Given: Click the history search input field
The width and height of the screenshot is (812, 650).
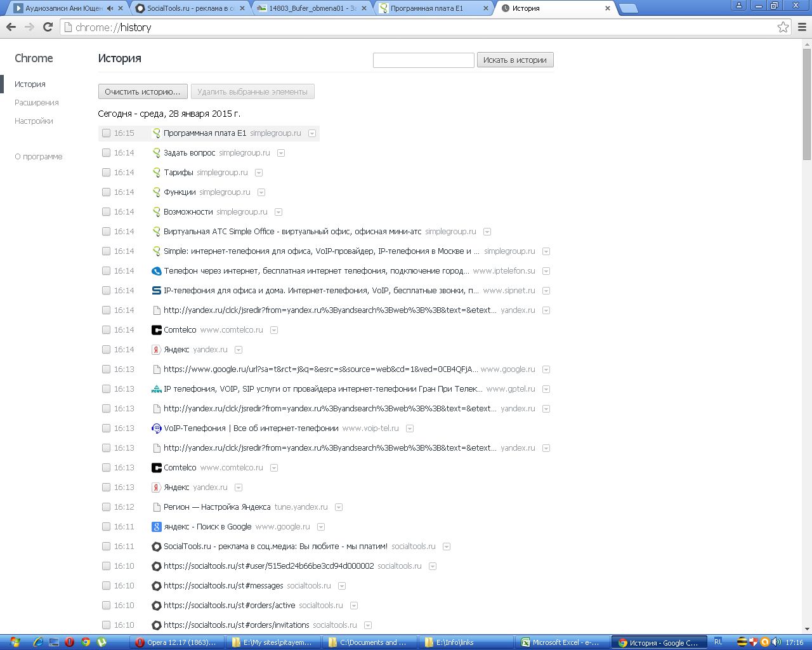Looking at the screenshot, I should pos(424,60).
